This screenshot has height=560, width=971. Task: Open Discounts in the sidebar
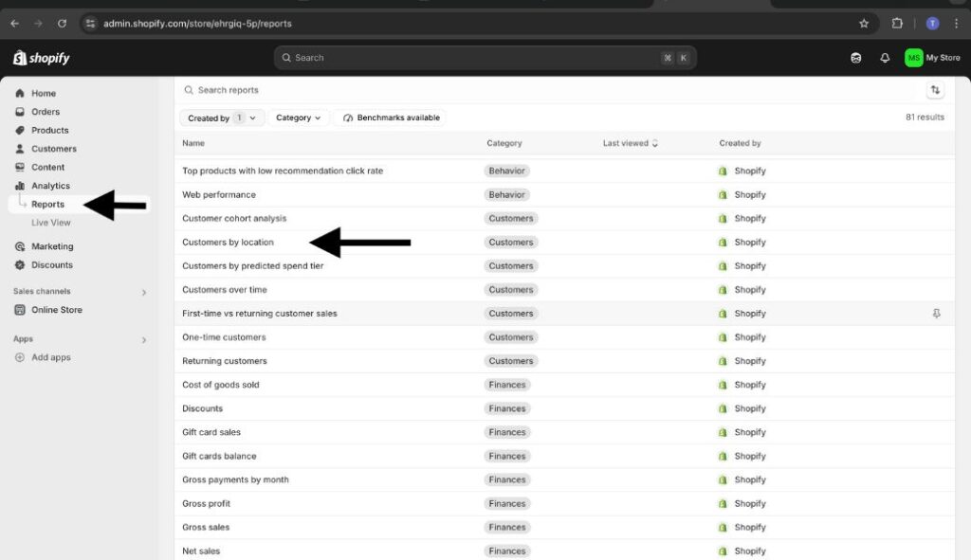tap(52, 265)
